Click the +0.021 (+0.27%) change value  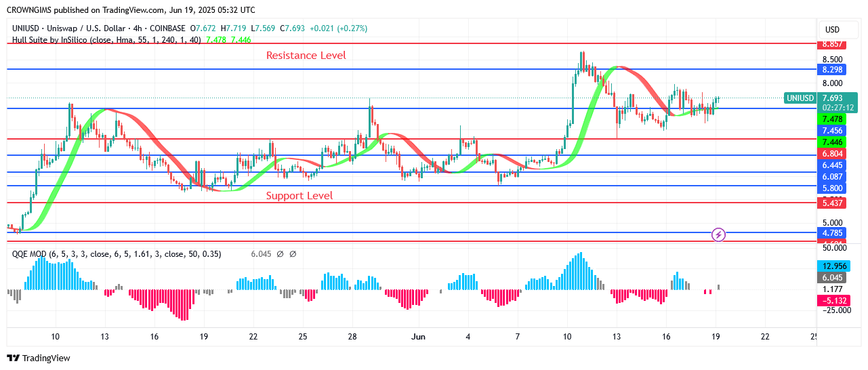pos(338,28)
